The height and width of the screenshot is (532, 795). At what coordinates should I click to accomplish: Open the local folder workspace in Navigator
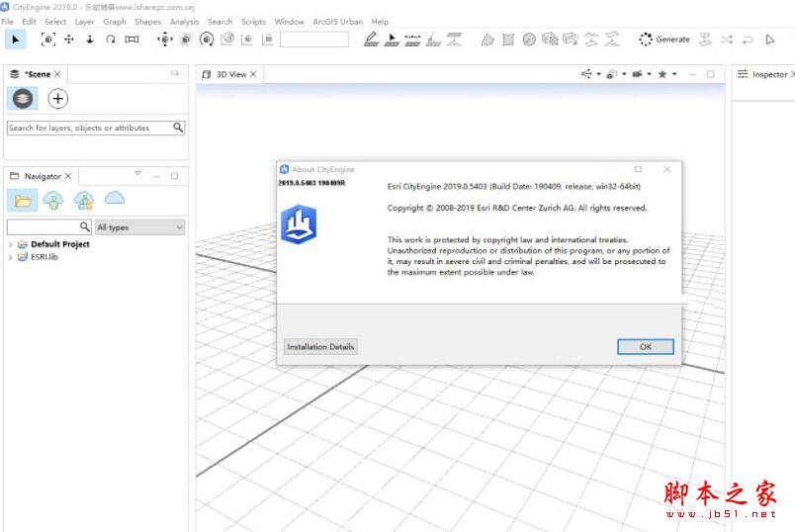(23, 201)
